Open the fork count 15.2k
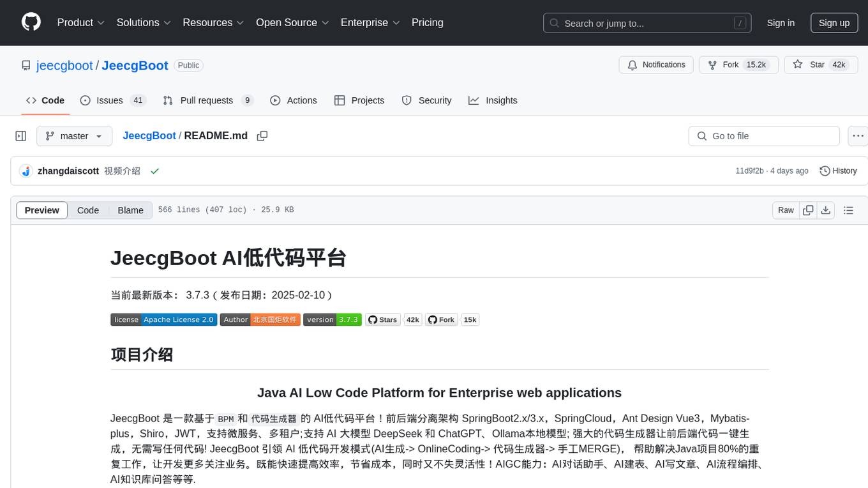This screenshot has width=868, height=488. (756, 65)
